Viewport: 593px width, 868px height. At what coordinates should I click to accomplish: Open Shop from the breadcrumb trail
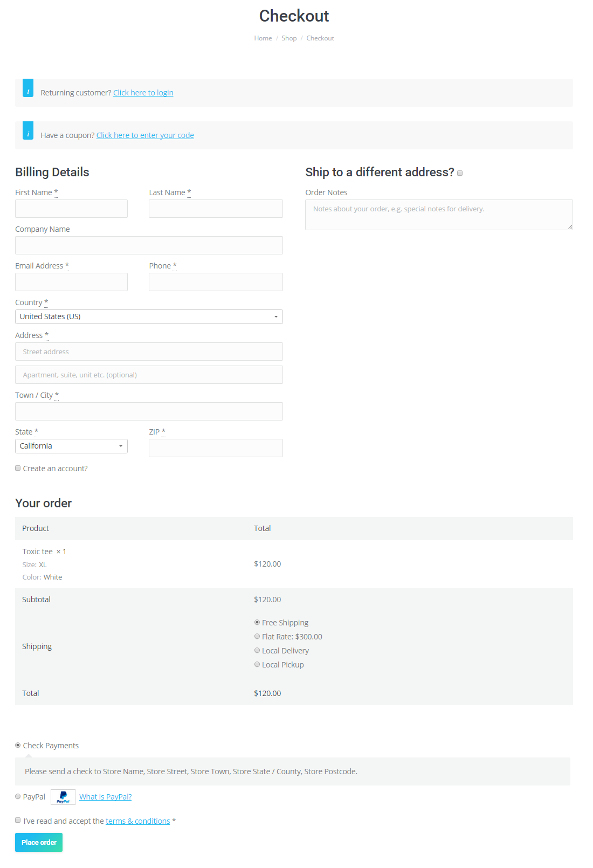(x=289, y=38)
